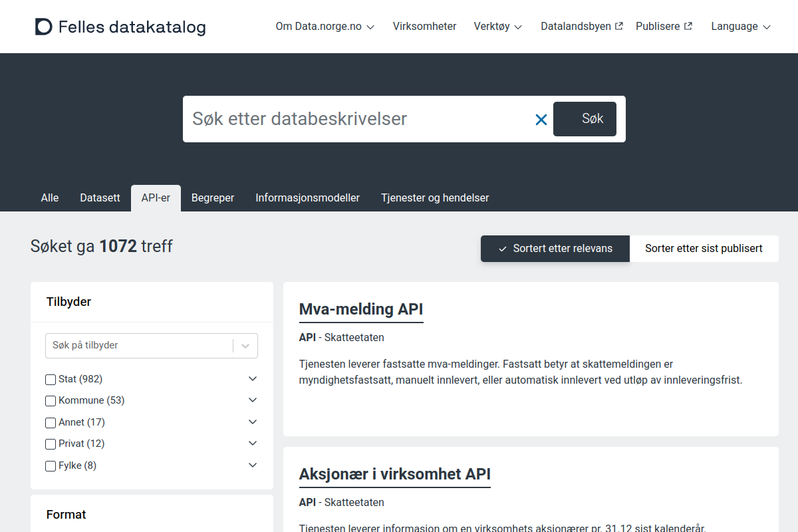Viewport: 798px width, 532px height.
Task: Click the Søk button
Action: 585,119
